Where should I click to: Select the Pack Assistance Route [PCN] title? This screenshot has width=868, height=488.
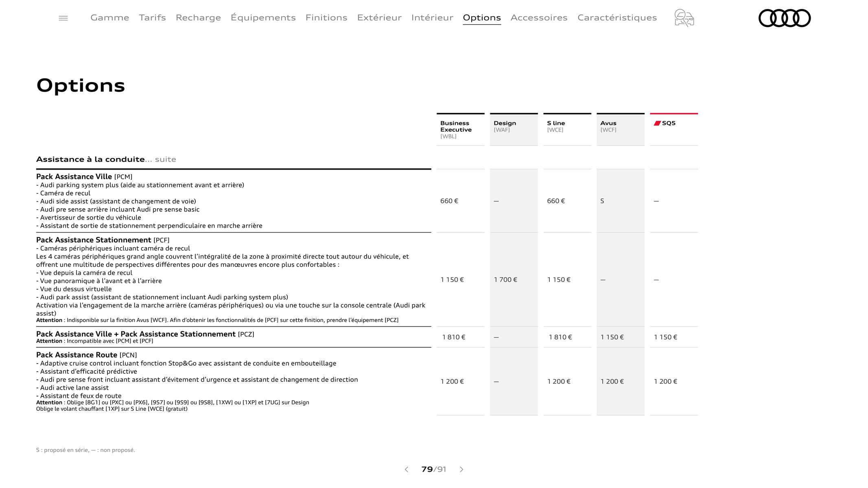coord(86,355)
